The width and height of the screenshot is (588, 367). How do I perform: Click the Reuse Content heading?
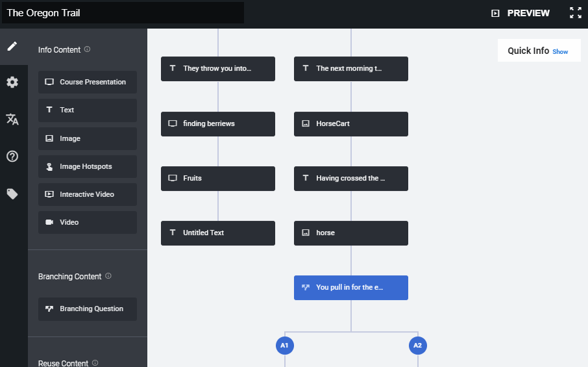click(63, 363)
